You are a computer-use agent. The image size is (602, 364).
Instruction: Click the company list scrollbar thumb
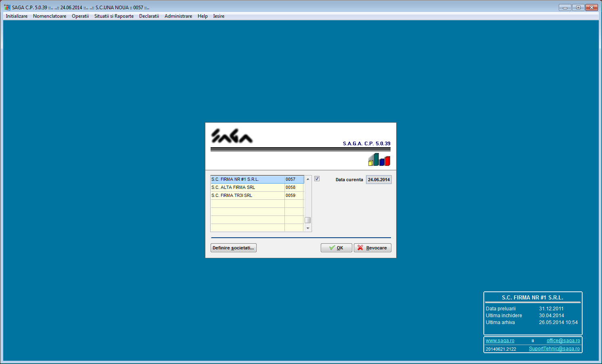point(307,220)
